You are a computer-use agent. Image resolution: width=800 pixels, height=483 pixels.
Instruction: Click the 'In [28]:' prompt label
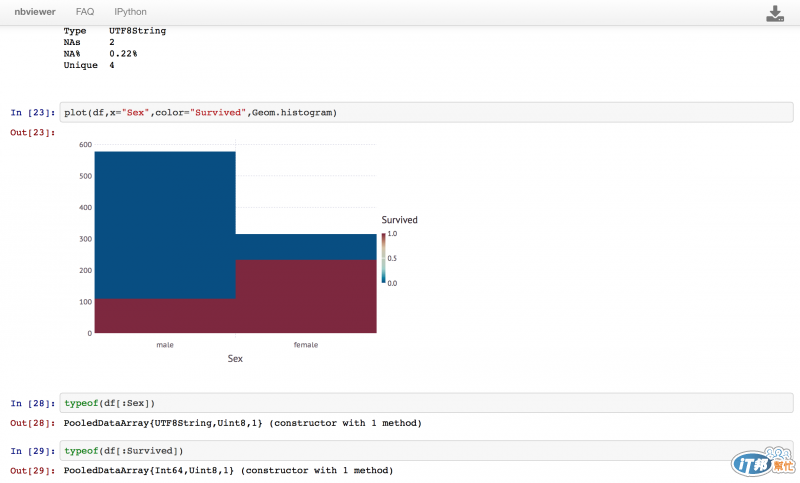(33, 403)
